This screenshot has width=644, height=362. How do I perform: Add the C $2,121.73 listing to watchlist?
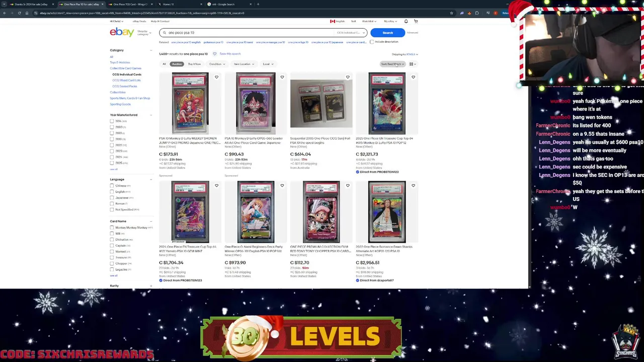[x=413, y=77]
